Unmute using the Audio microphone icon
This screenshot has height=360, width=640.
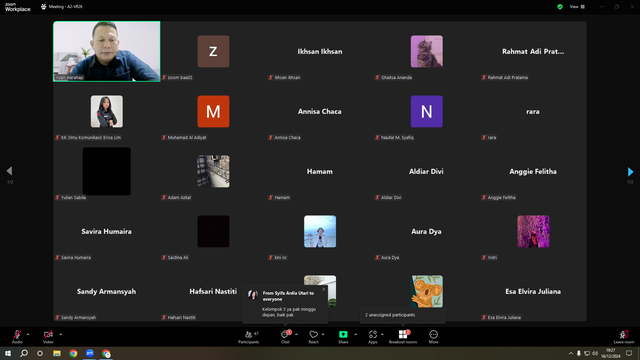click(x=17, y=334)
